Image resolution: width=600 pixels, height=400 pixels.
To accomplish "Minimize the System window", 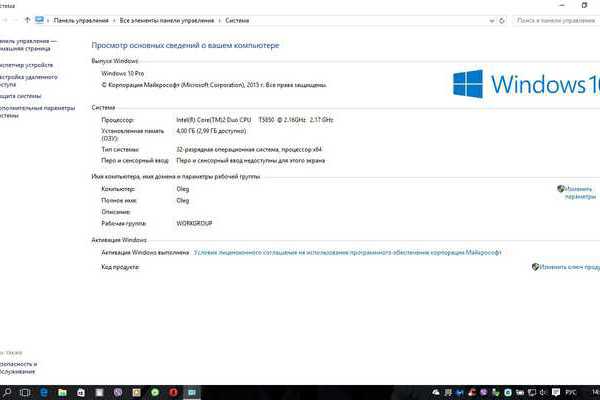I will (562, 5).
